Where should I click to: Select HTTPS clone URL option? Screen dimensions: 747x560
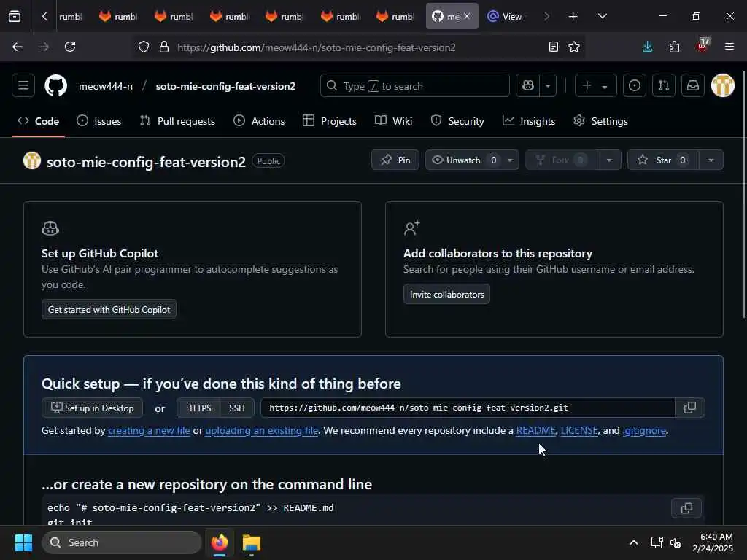(198, 408)
